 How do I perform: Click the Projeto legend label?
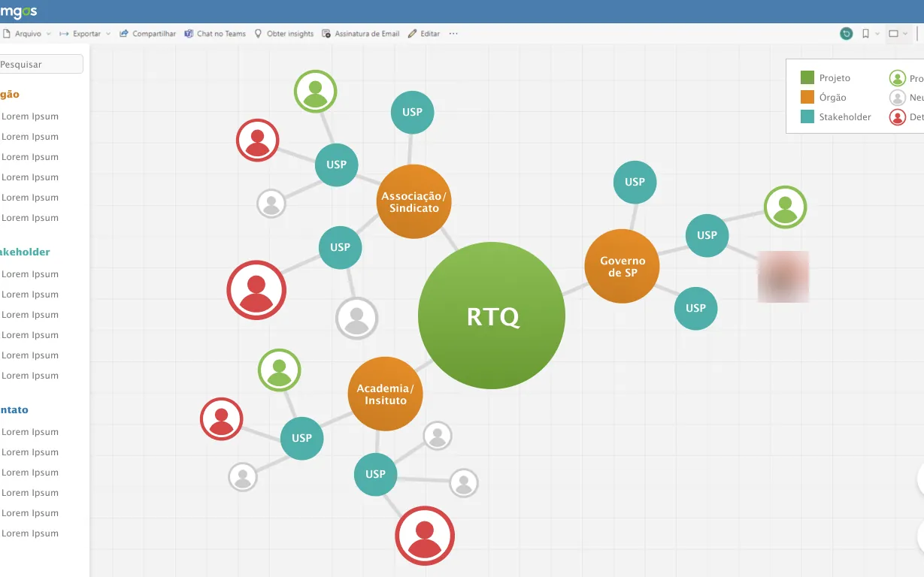click(835, 78)
